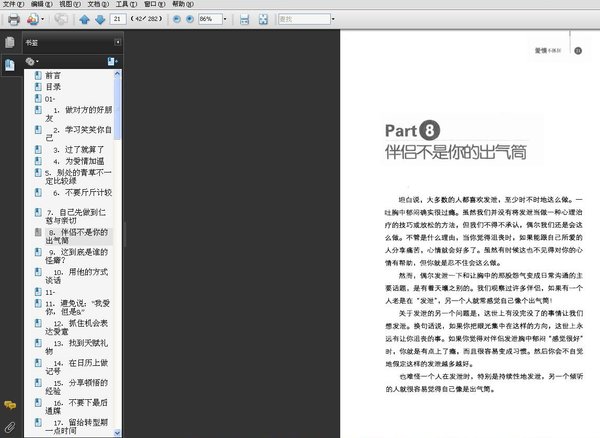Screen dimensions: 600x438
Task: Click the zoom in round button
Action: (x=190, y=19)
